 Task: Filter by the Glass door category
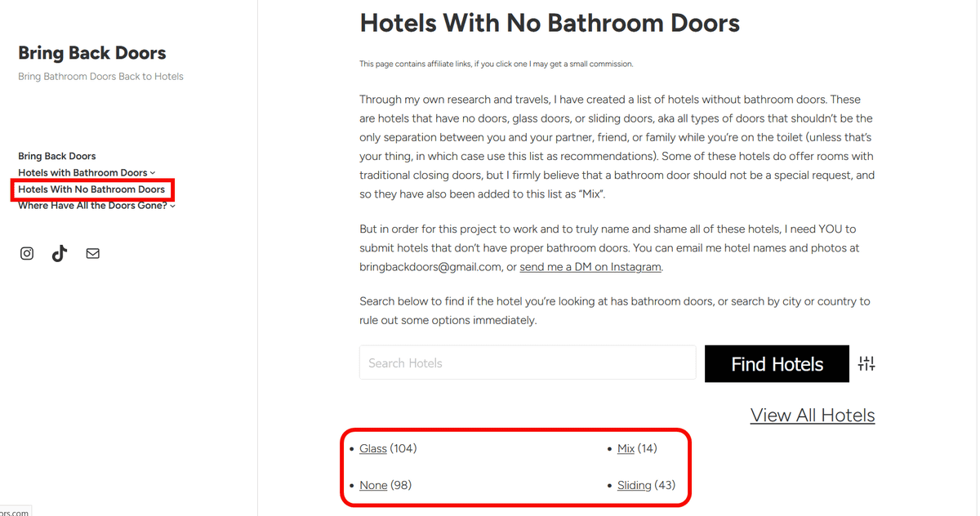pyautogui.click(x=373, y=448)
